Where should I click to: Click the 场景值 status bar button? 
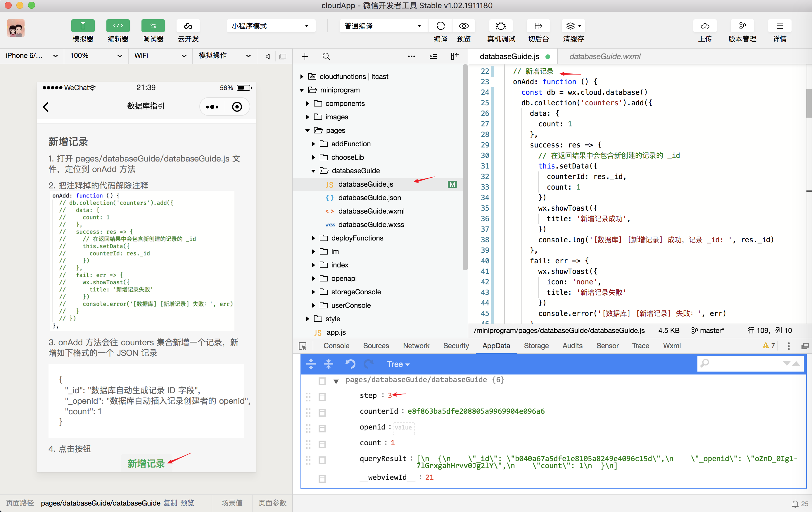pos(232,503)
